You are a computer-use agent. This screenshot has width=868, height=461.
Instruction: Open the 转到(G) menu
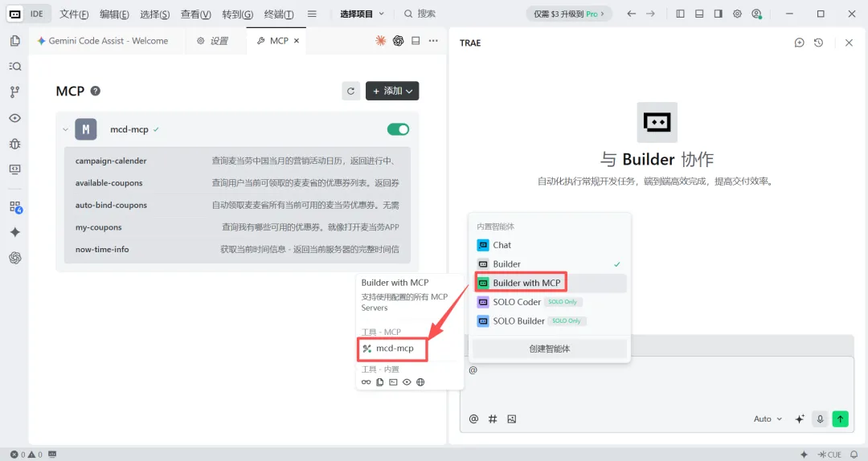(x=237, y=14)
